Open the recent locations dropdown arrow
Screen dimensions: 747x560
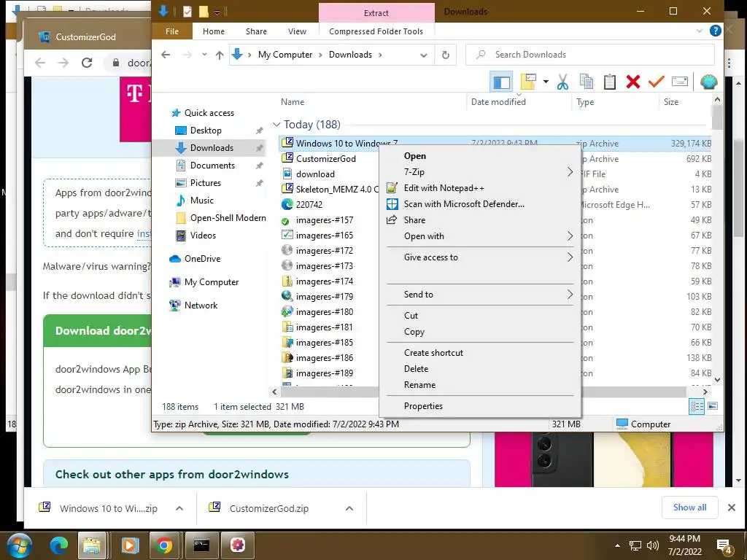coord(204,55)
